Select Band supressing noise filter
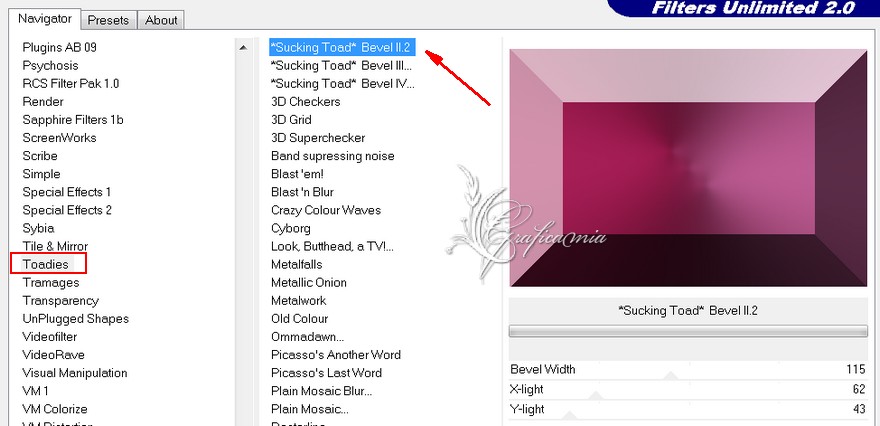The height and width of the screenshot is (426, 880). click(x=333, y=155)
